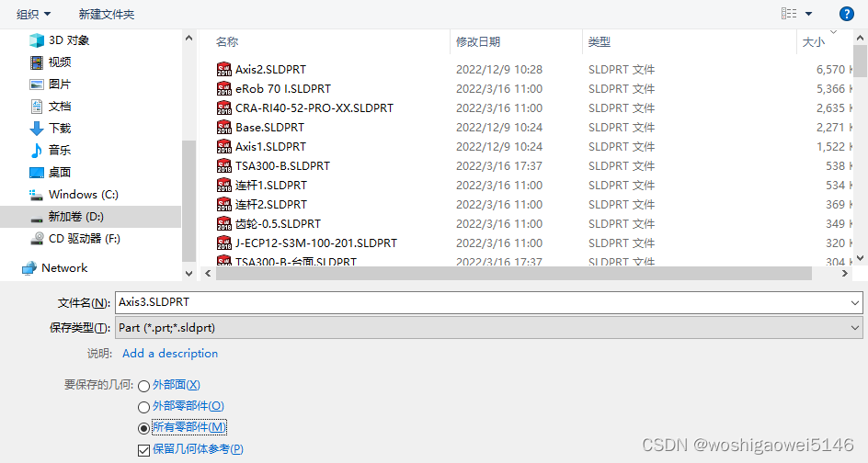Click the sidebar scroll up arrow

coord(188,39)
